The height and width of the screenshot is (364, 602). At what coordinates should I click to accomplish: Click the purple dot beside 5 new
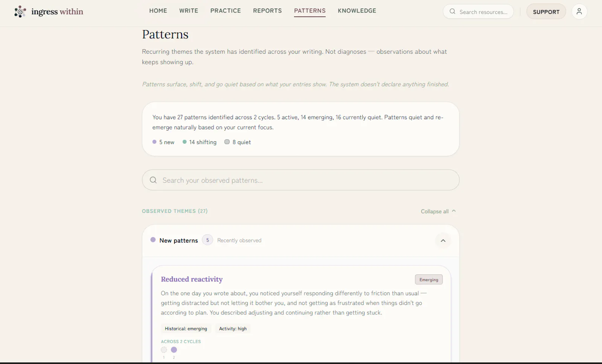154,142
